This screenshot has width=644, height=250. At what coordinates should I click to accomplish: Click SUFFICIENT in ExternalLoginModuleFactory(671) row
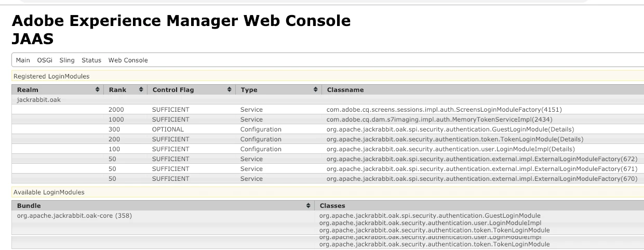170,169
